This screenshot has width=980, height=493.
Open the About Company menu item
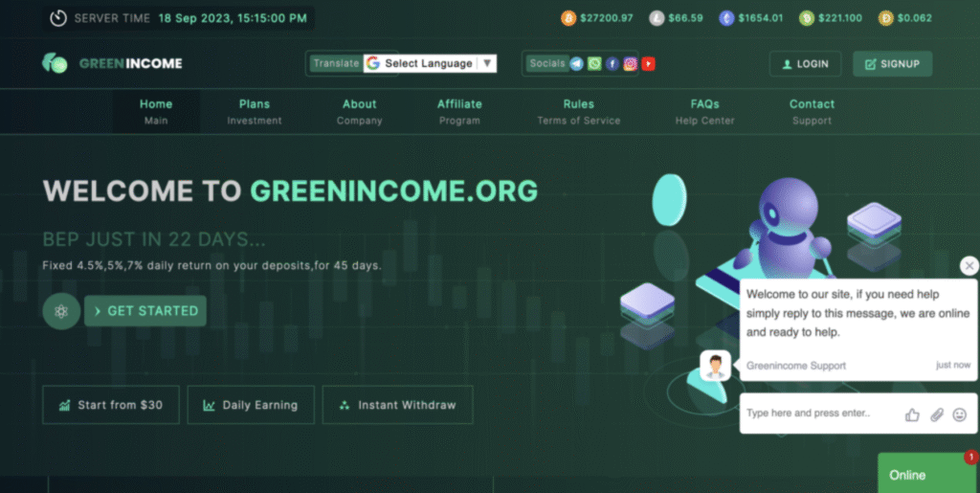click(x=360, y=112)
